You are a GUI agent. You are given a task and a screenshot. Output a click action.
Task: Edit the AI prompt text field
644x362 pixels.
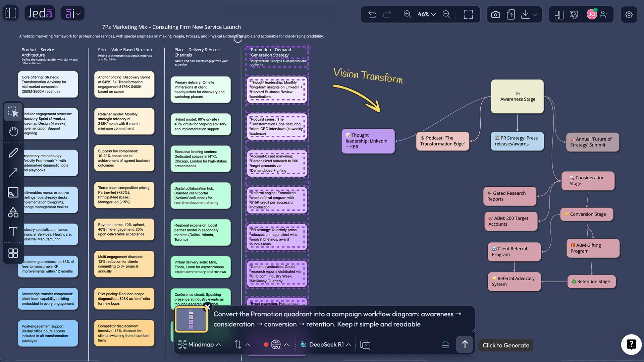pyautogui.click(x=337, y=319)
